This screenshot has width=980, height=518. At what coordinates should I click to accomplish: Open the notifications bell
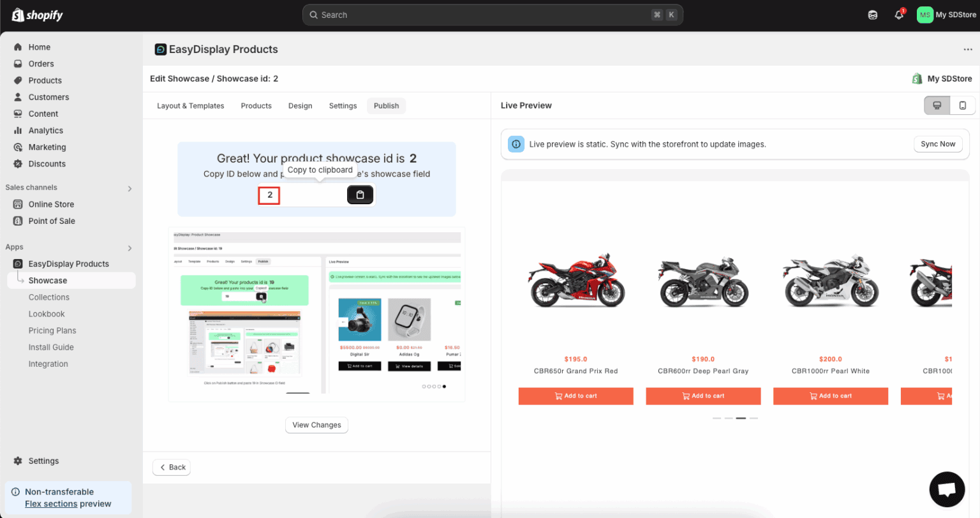pos(898,14)
